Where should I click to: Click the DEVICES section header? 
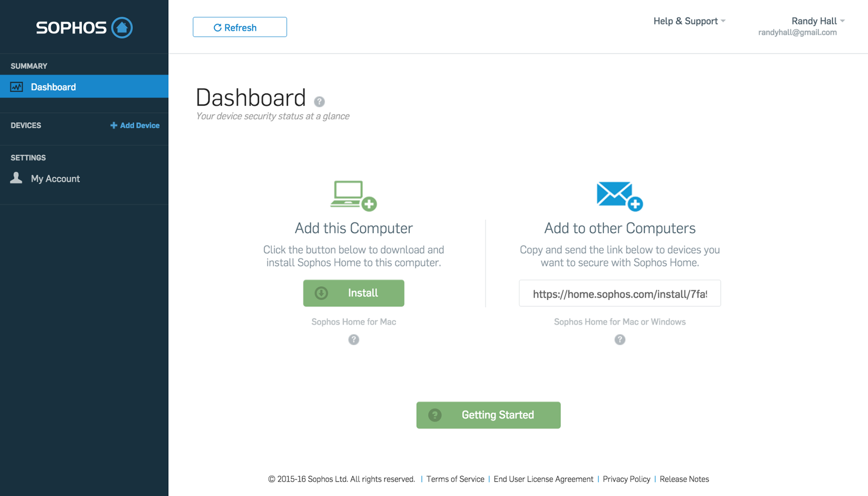coord(26,125)
